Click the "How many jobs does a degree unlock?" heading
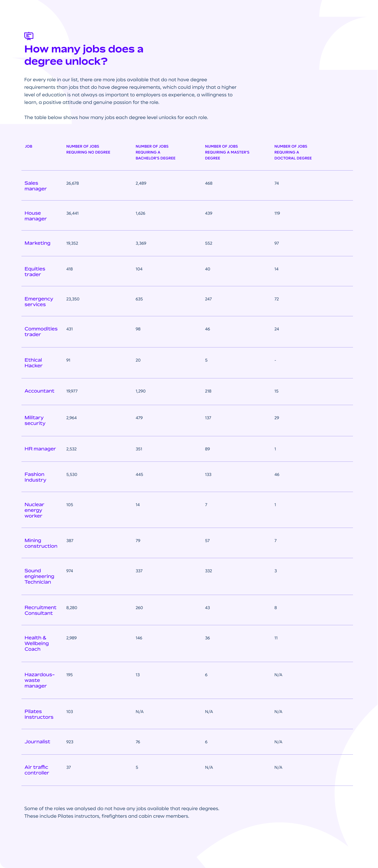Image resolution: width=378 pixels, height=868 pixels. (x=84, y=55)
